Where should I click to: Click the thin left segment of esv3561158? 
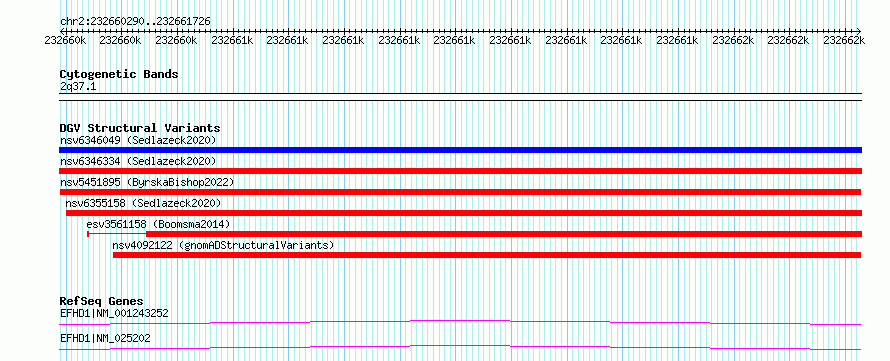(116, 234)
